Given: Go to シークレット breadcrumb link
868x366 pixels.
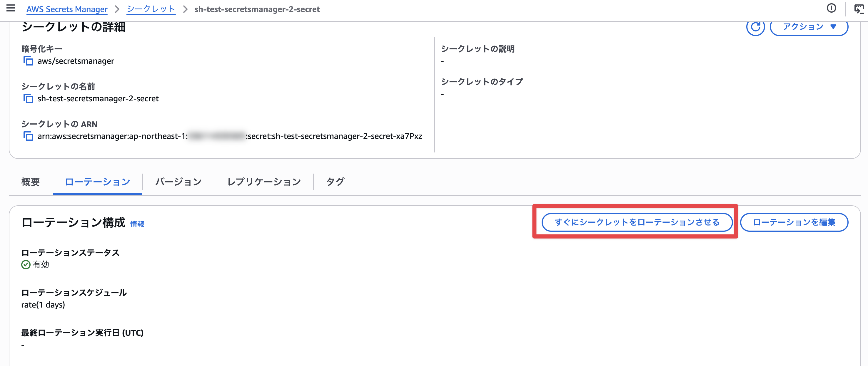Looking at the screenshot, I should pos(151,9).
